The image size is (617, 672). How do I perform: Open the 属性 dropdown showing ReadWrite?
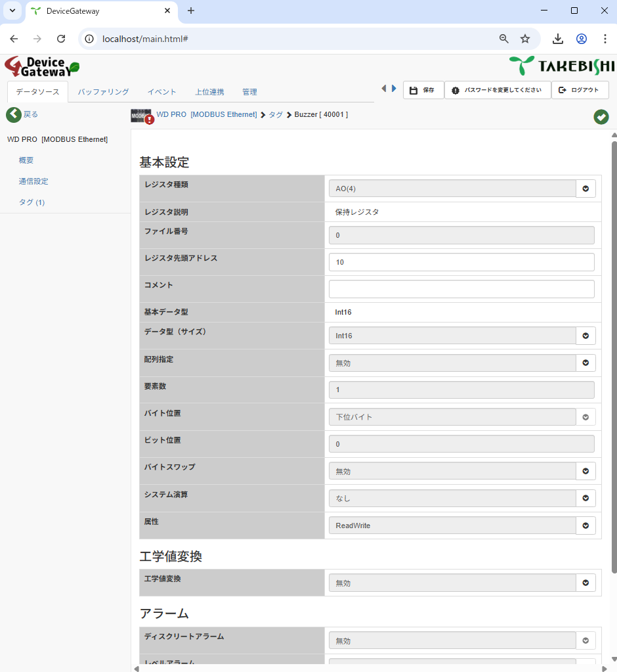tap(585, 525)
